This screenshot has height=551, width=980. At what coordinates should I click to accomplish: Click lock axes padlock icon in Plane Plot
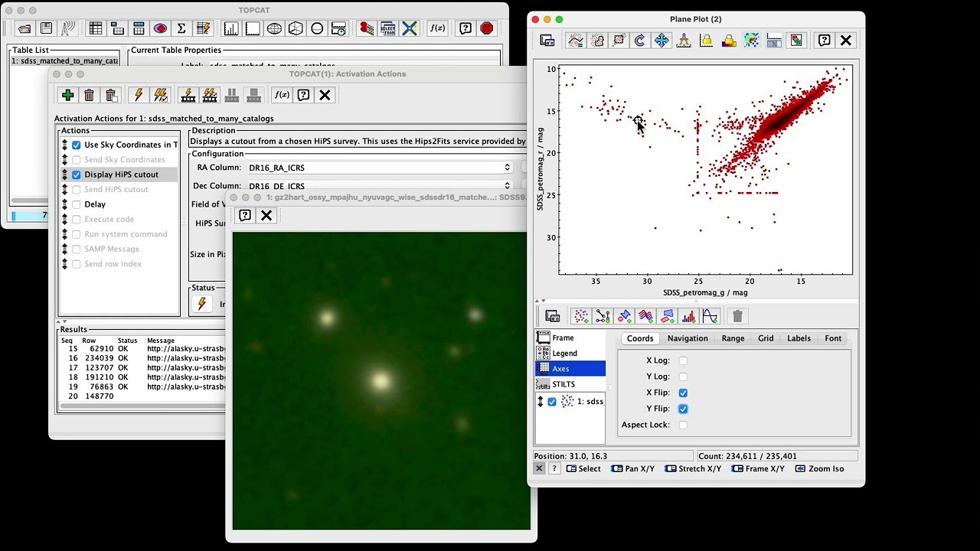(x=706, y=41)
